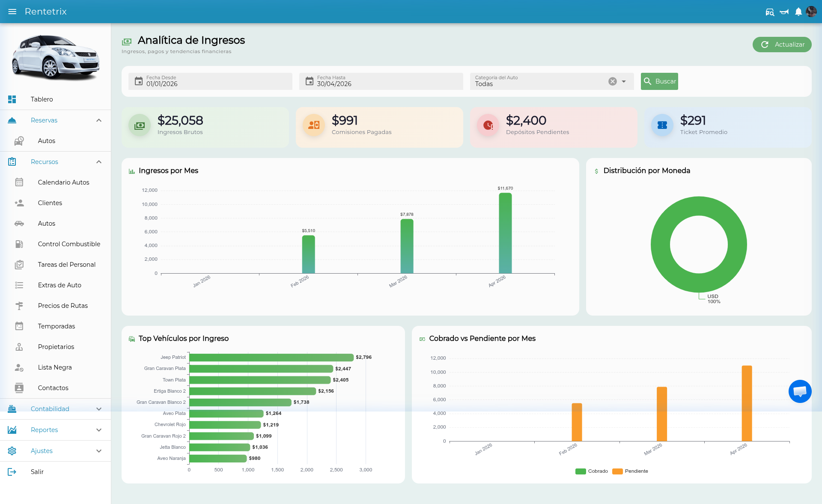Image resolution: width=822 pixels, height=504 pixels.
Task: Click the Clientes people icon
Action: [x=19, y=203]
